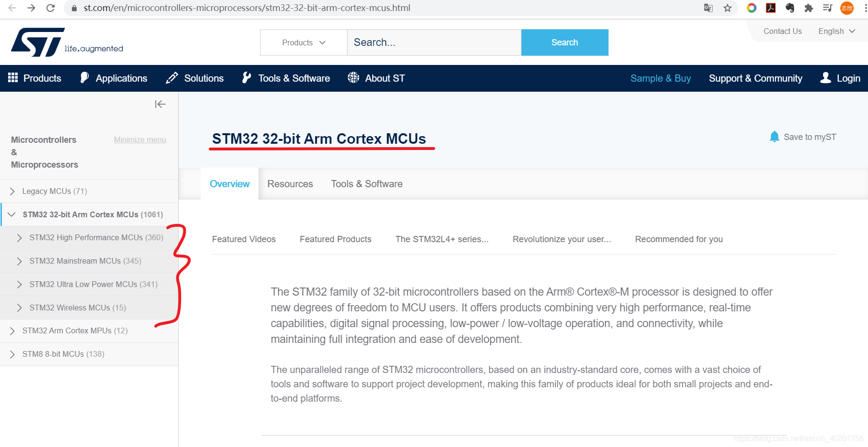Click Save to myST
Image resolution: width=868 pixels, height=447 pixels.
click(810, 137)
